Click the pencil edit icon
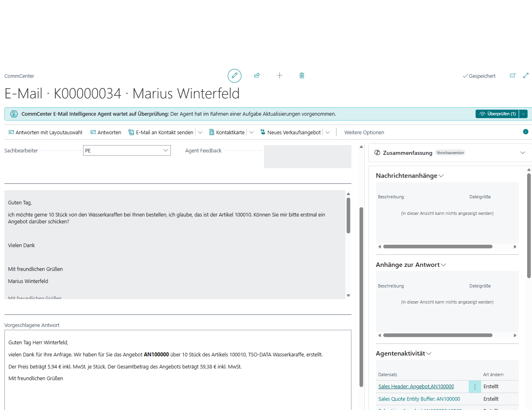 click(x=235, y=75)
